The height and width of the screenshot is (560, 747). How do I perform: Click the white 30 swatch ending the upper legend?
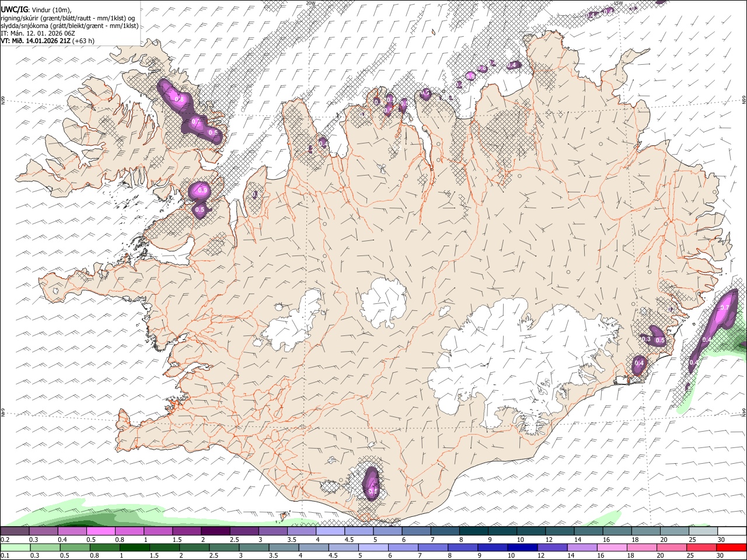732,531
